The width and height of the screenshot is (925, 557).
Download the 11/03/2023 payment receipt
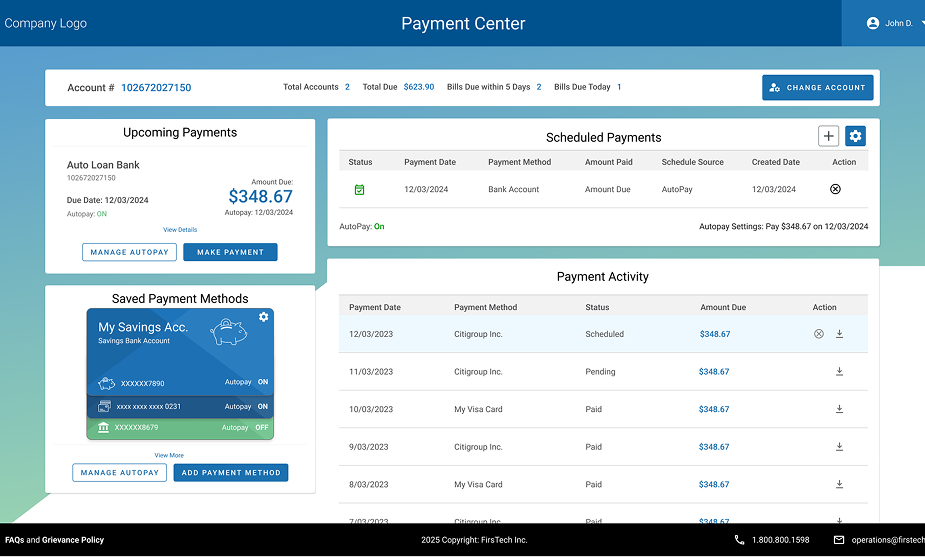tap(839, 372)
